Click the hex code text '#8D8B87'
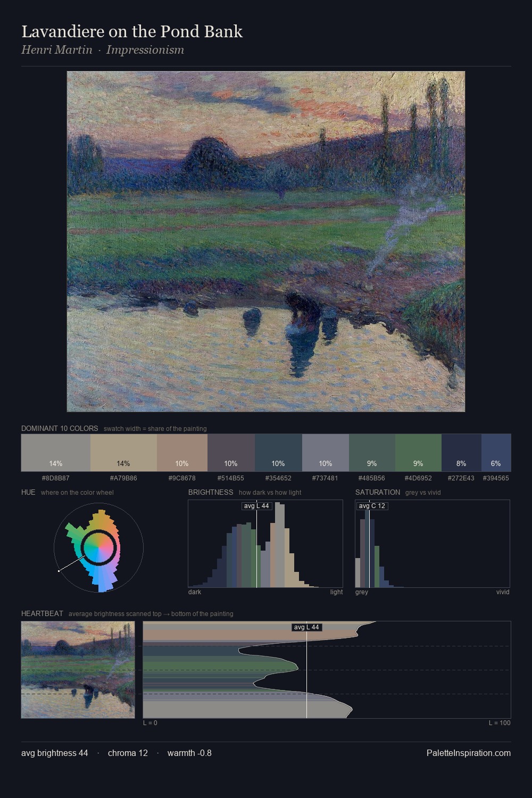The image size is (532, 798). pyautogui.click(x=56, y=478)
